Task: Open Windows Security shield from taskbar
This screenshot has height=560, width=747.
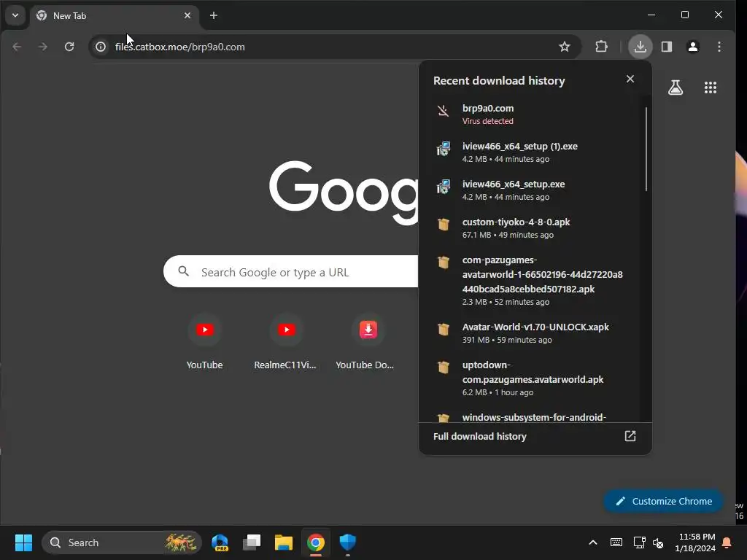Action: pos(348,542)
